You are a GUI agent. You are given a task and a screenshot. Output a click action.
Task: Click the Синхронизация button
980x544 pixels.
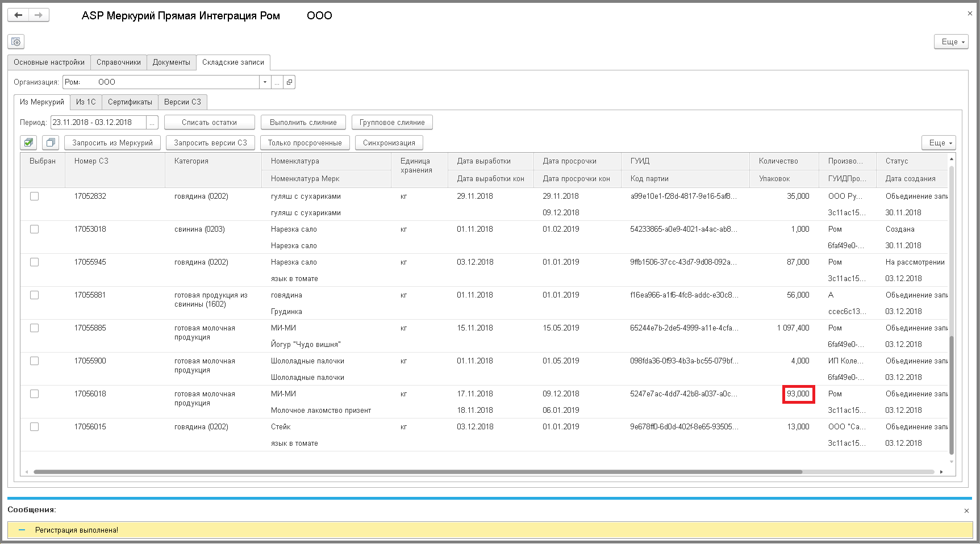click(389, 143)
